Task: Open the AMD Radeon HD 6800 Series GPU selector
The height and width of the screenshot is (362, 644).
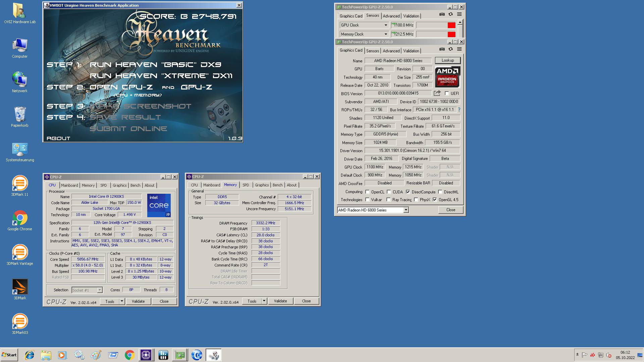Action: click(x=373, y=210)
